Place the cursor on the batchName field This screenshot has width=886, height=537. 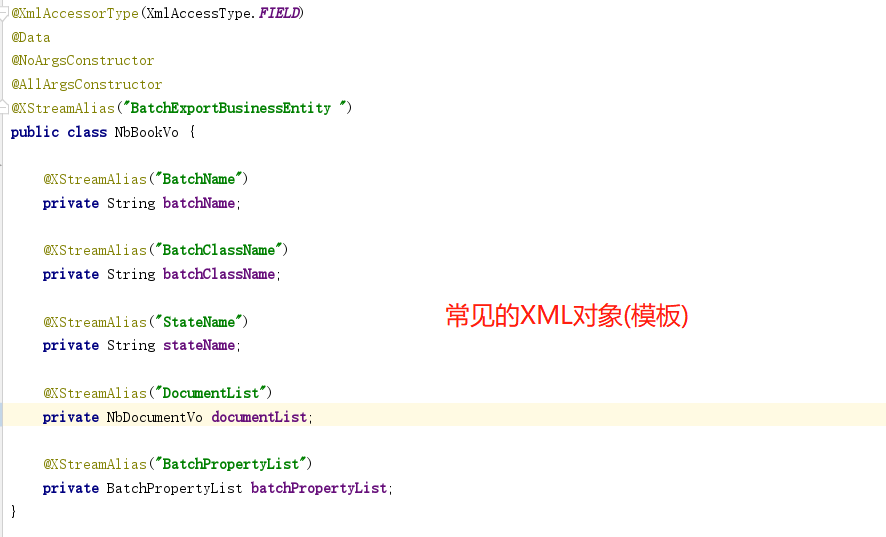pos(199,203)
